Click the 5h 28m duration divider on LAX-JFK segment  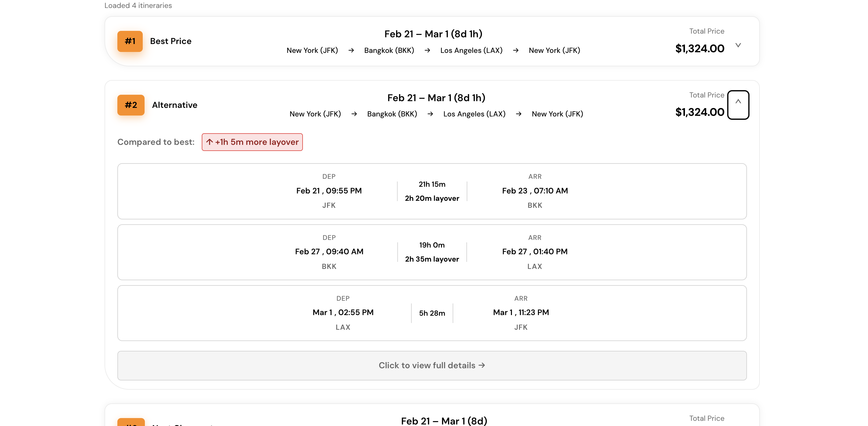432,313
